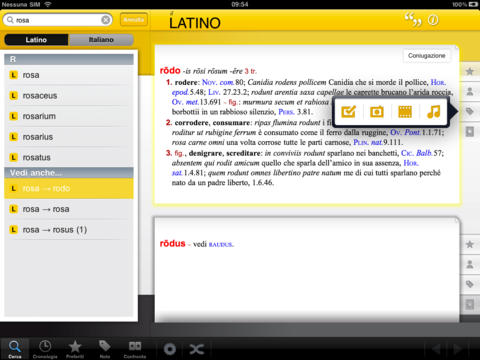This screenshot has width=480, height=360.
Task: Open the Pers. citation link
Action: (286, 112)
